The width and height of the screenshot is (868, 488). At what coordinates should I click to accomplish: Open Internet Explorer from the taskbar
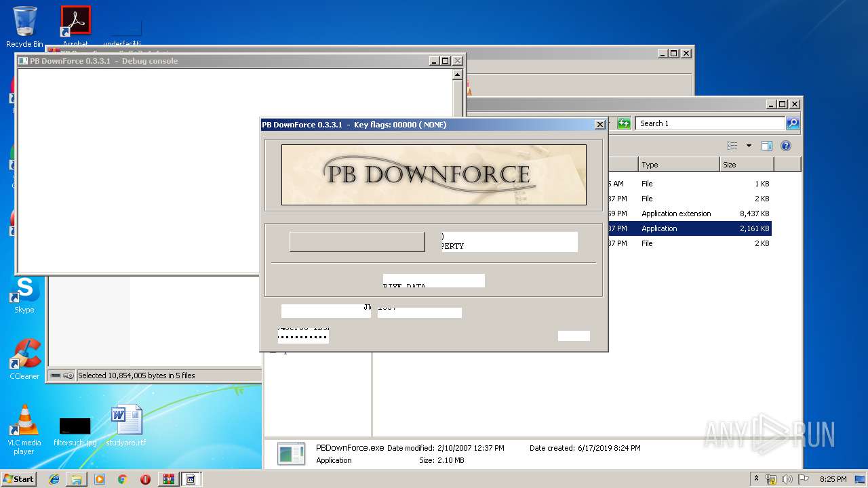[x=54, y=479]
